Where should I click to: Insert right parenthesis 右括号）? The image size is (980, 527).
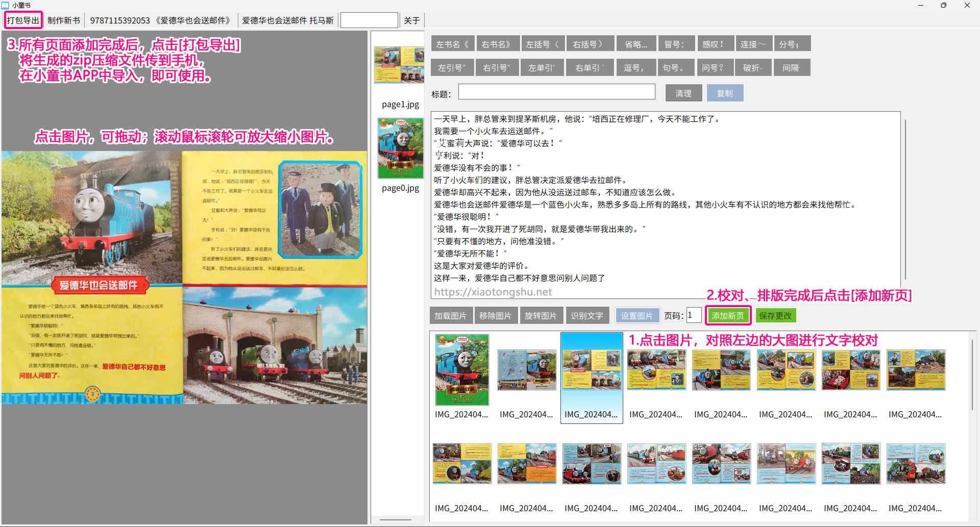point(590,44)
